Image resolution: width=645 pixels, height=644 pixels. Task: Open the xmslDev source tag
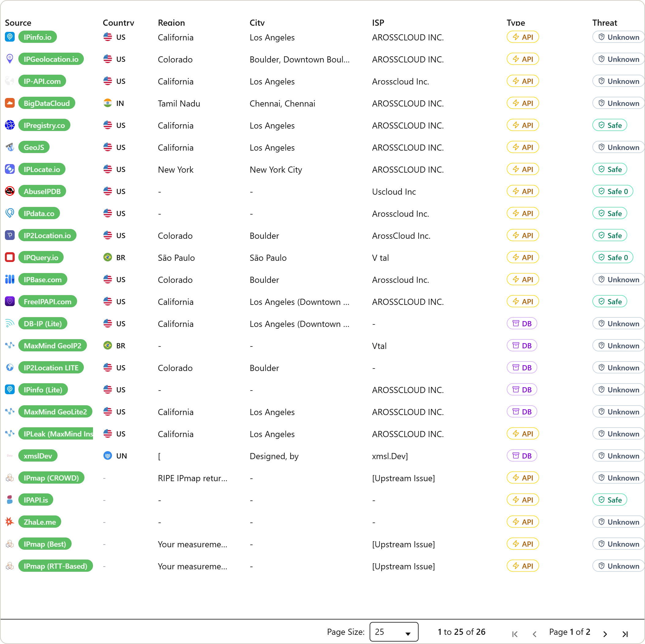coord(38,456)
